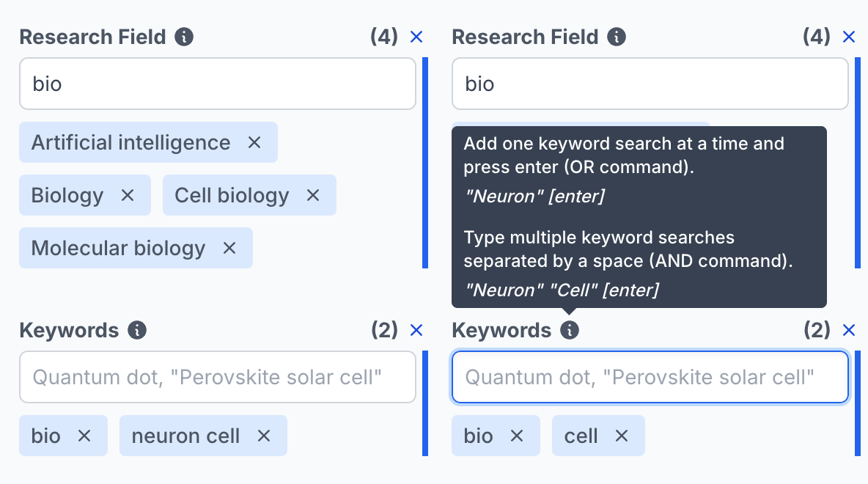
Task: Clear all left Keywords filters
Action: [x=416, y=330]
